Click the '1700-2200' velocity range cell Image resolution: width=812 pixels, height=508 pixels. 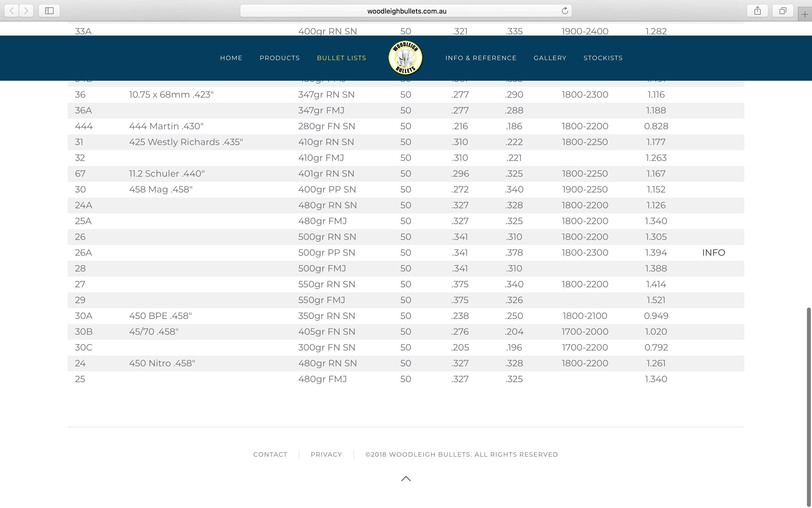(585, 347)
